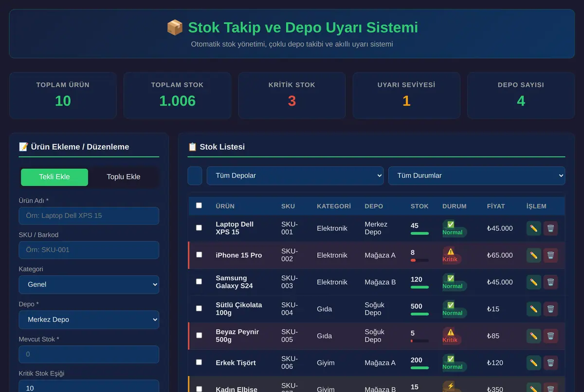This screenshot has height=392, width=584.
Task: Click the Normal status badge for Erkek Tişört
Action: (454, 363)
